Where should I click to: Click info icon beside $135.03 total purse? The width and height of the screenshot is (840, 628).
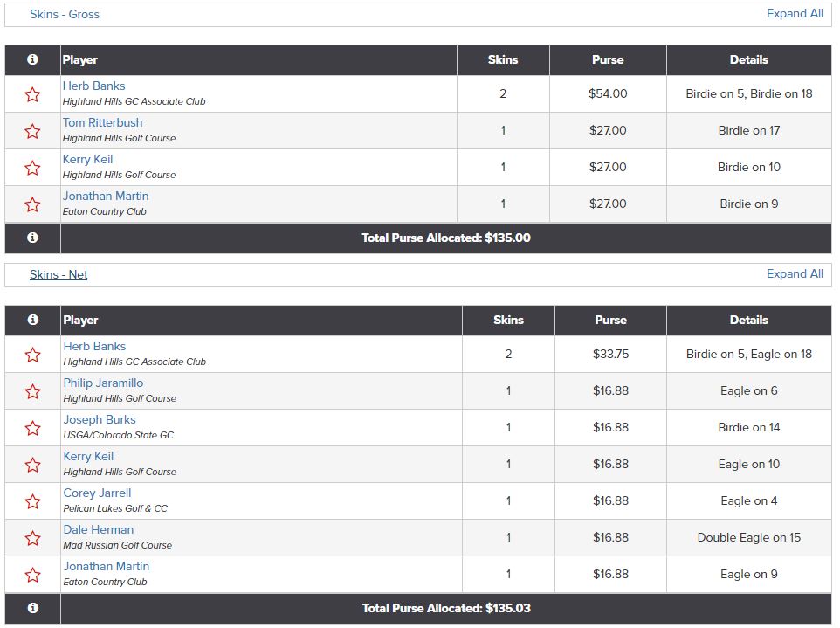pyautogui.click(x=32, y=608)
